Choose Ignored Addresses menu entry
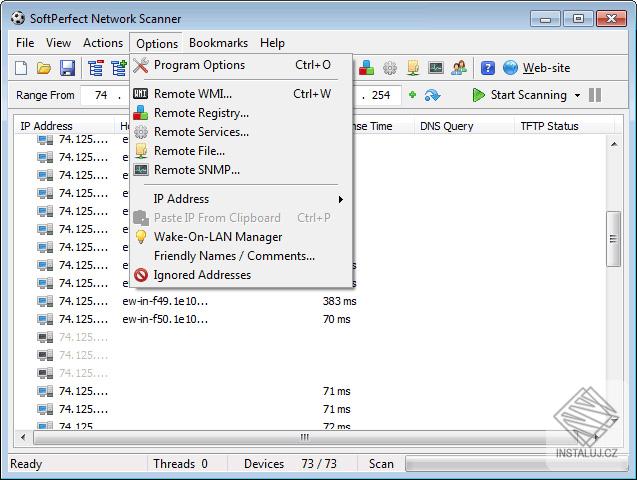Image resolution: width=637 pixels, height=480 pixels. click(241, 275)
